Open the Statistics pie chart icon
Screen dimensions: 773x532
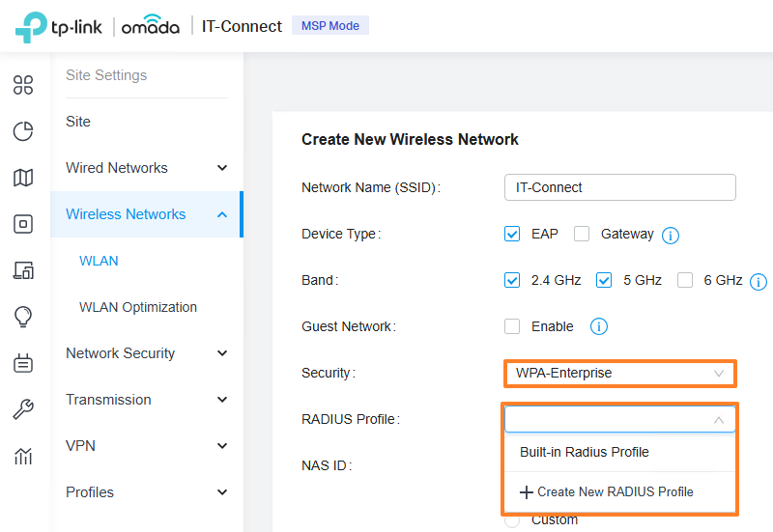(x=23, y=131)
